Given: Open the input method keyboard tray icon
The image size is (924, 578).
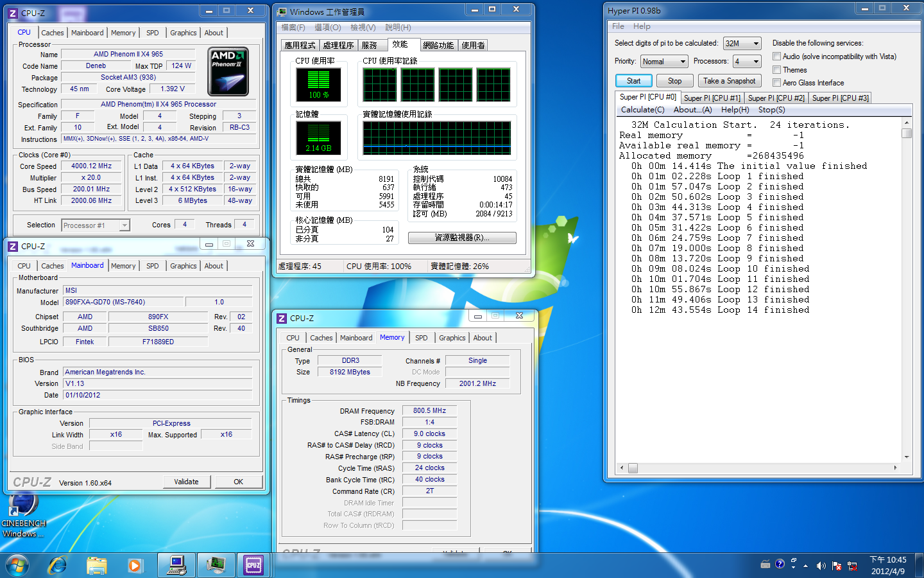Looking at the screenshot, I should [765, 564].
